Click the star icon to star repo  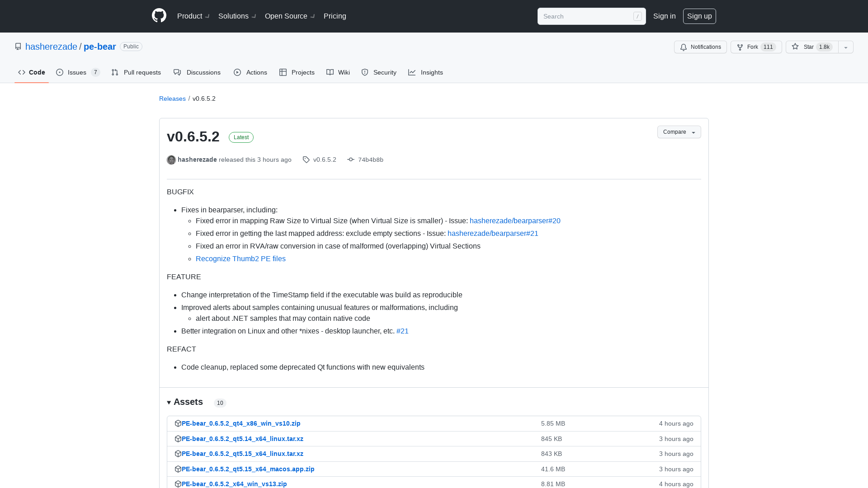coord(795,47)
